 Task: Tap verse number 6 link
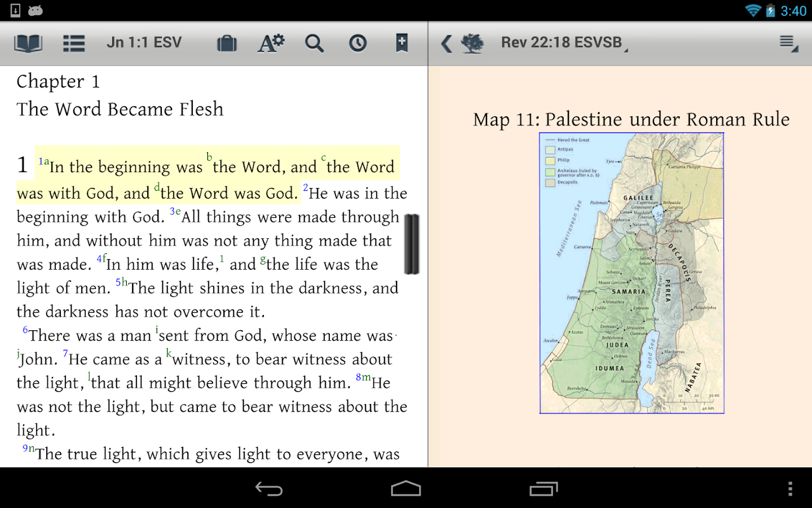pyautogui.click(x=25, y=329)
